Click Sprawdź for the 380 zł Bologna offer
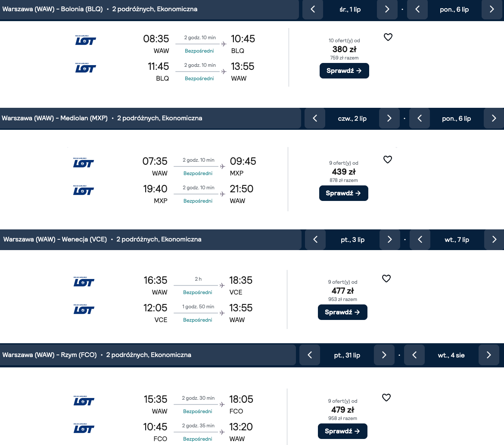The height and width of the screenshot is (445, 504). pos(344,71)
